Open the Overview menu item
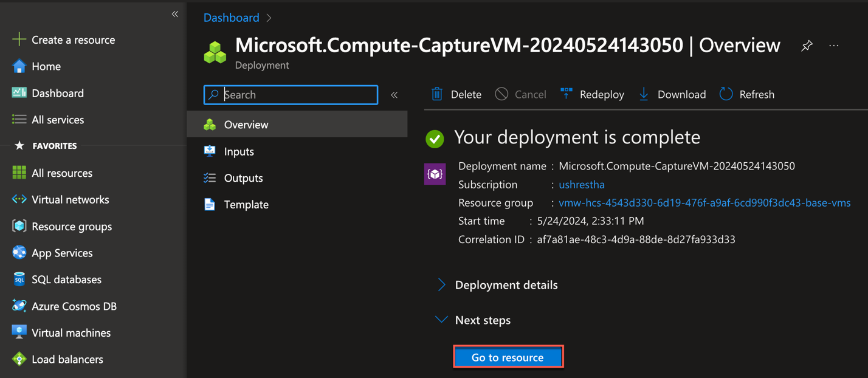The height and width of the screenshot is (378, 868). 297,125
